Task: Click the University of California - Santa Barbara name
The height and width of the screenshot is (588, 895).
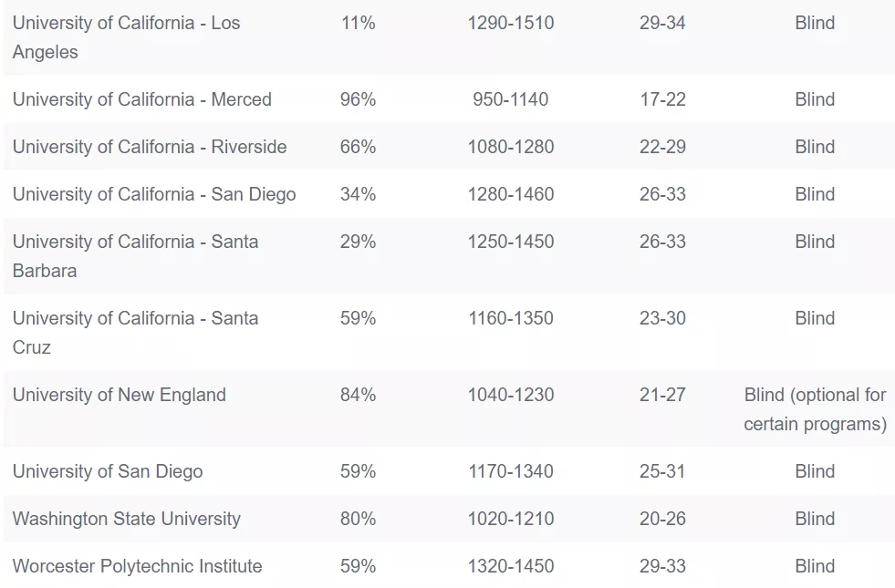Action: click(135, 256)
